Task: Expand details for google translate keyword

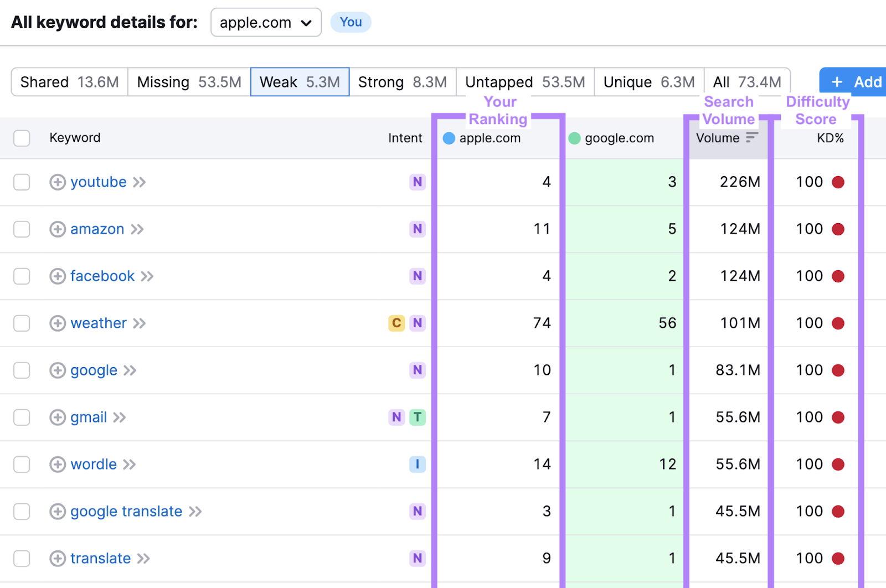Action: point(58,511)
